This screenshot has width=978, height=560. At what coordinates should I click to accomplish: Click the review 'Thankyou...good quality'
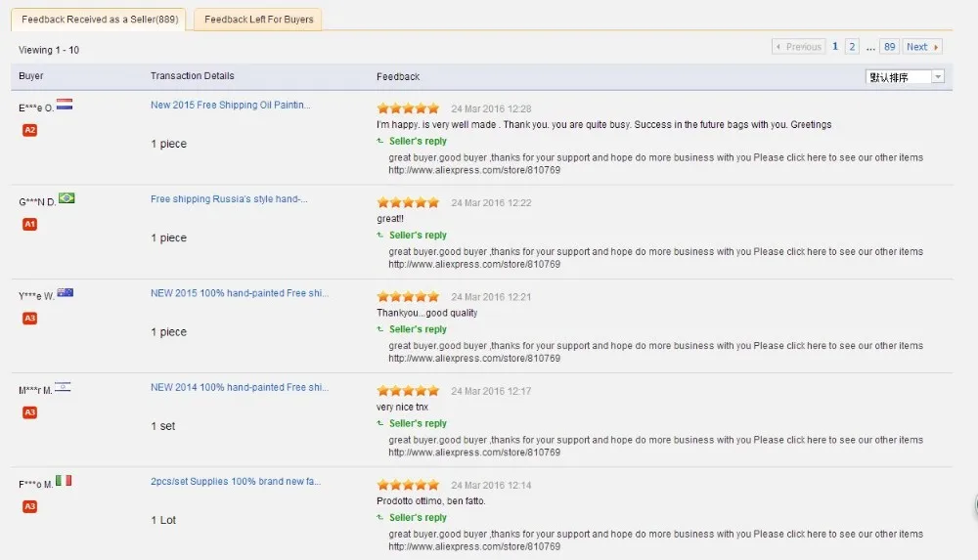(427, 313)
